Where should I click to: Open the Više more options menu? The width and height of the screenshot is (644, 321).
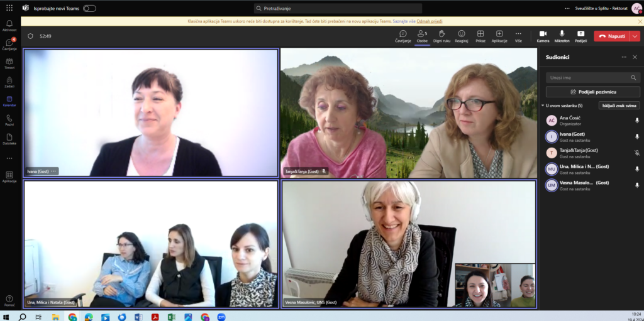pyautogui.click(x=518, y=35)
